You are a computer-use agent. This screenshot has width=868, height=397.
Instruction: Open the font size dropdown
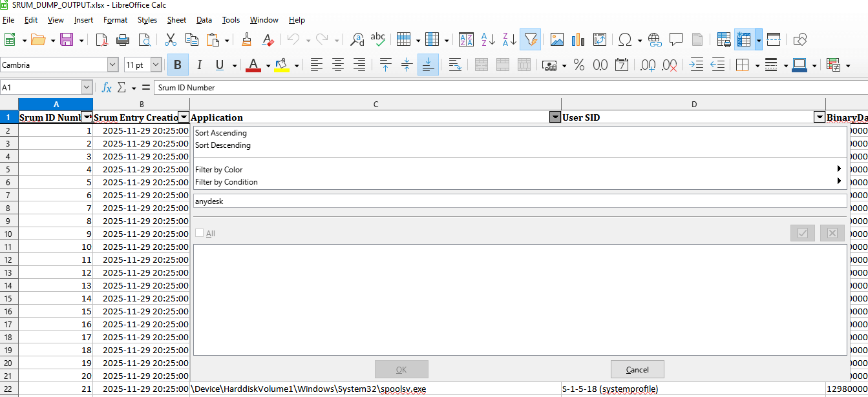tap(156, 65)
